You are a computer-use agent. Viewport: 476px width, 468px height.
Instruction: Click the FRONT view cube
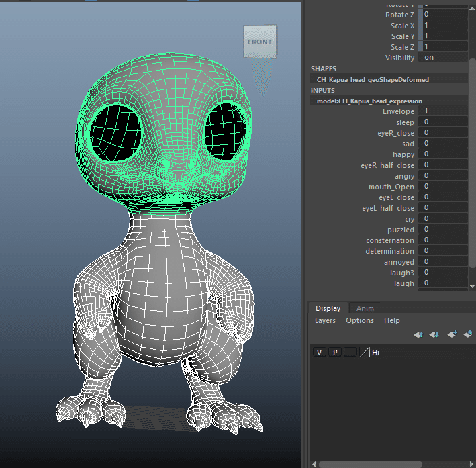click(x=259, y=42)
